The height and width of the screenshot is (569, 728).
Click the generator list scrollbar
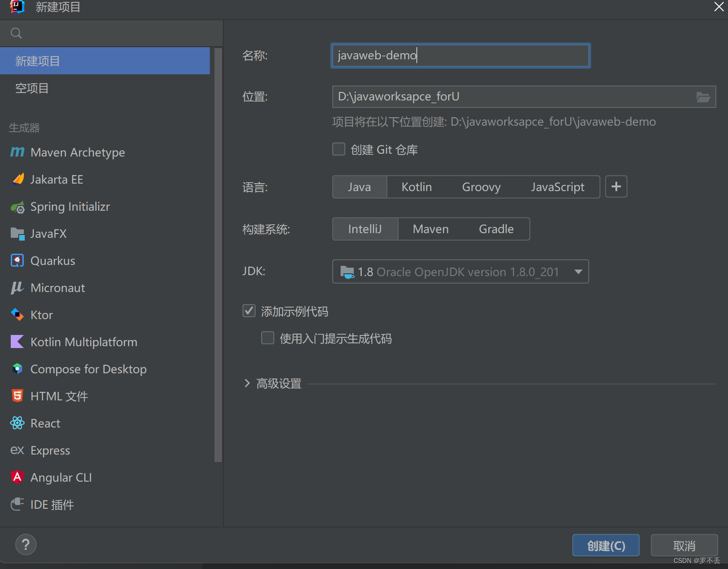tap(218, 255)
